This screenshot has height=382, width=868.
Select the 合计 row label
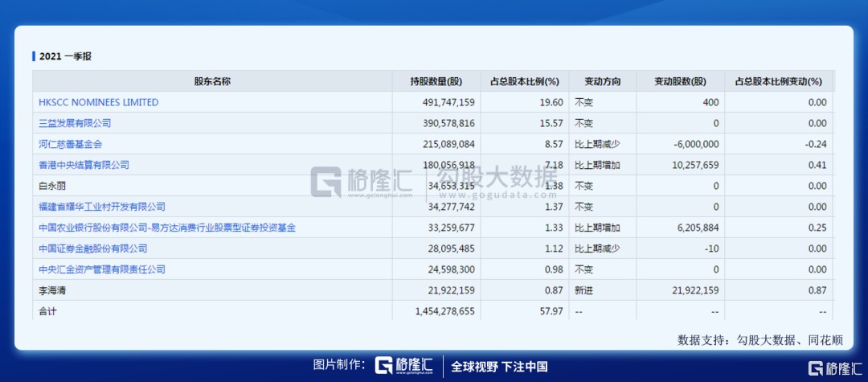(x=47, y=311)
